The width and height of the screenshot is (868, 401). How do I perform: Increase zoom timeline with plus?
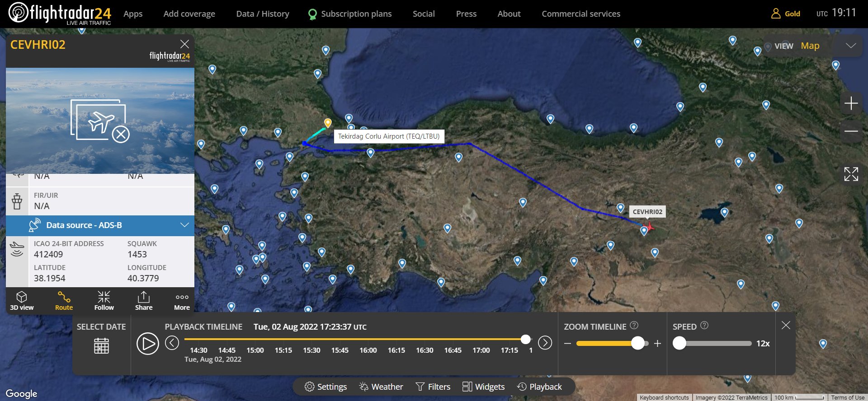click(657, 344)
